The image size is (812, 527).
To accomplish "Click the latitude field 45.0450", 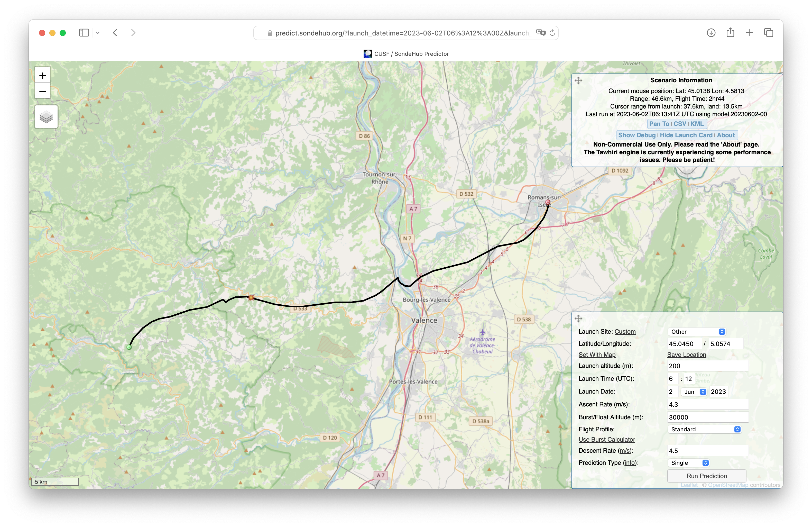I will [x=684, y=344].
